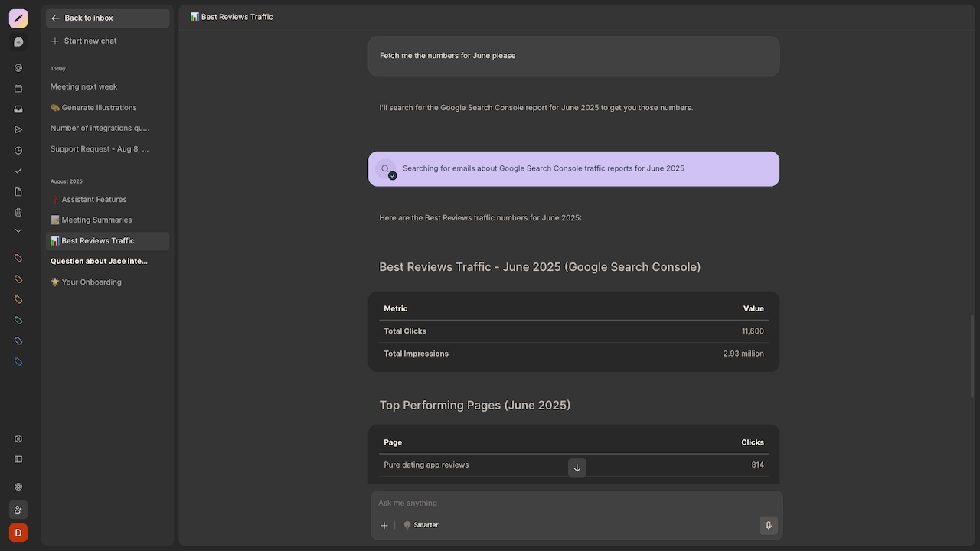Open the settings gear icon
The width and height of the screenshot is (980, 551).
coord(18,439)
